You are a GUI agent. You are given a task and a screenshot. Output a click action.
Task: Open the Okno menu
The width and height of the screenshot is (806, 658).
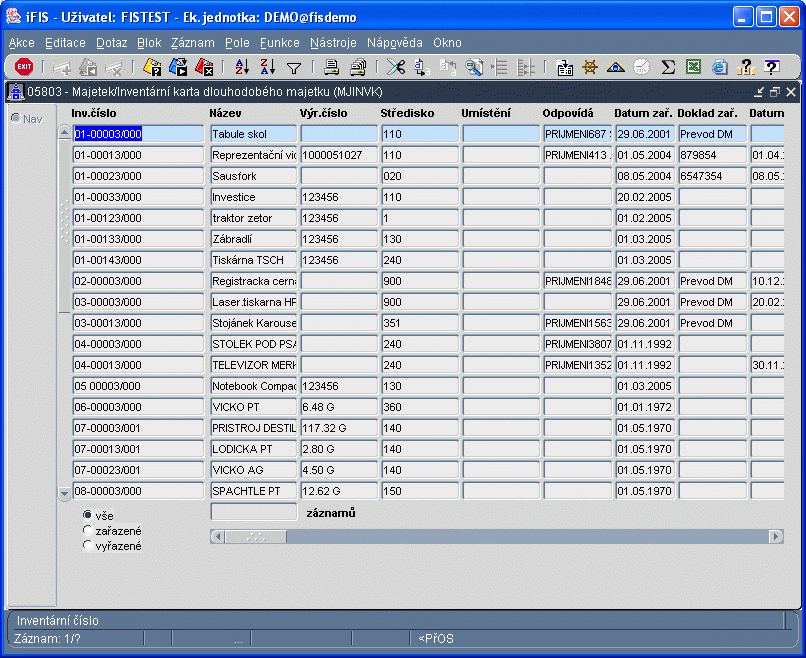pyautogui.click(x=447, y=43)
